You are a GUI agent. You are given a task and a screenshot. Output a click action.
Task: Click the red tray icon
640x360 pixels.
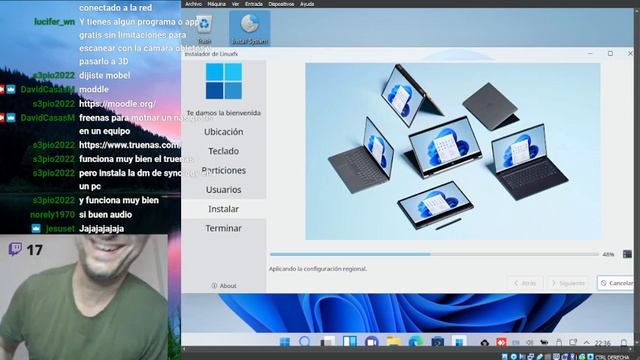tap(502, 342)
